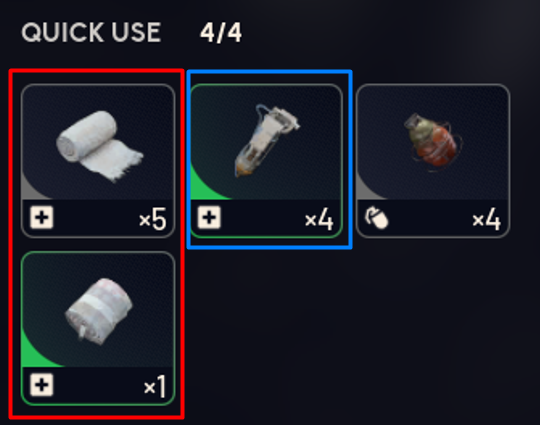Click the bottom info bar of the grenade slot

[433, 218]
